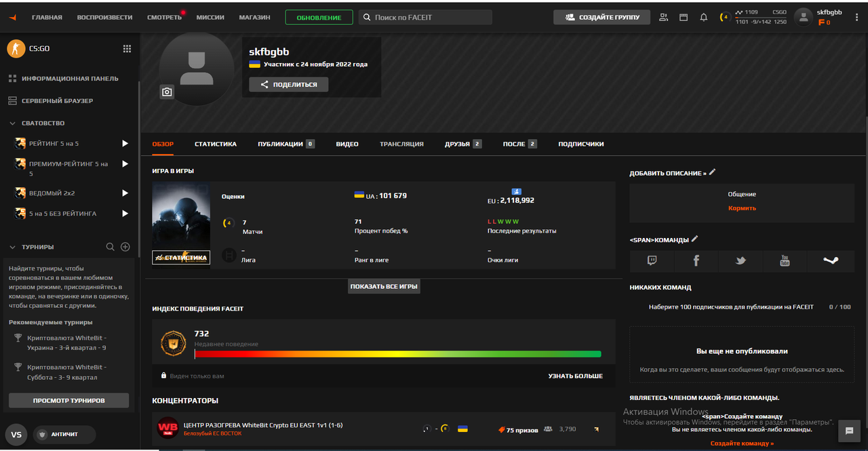Click the СОЗДАЙТЕ ГРУППУ button
Image resolution: width=868 pixels, height=451 pixels.
click(601, 17)
